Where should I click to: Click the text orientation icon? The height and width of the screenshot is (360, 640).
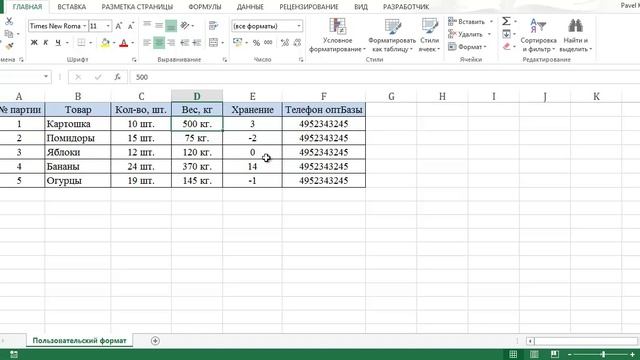pos(185,26)
